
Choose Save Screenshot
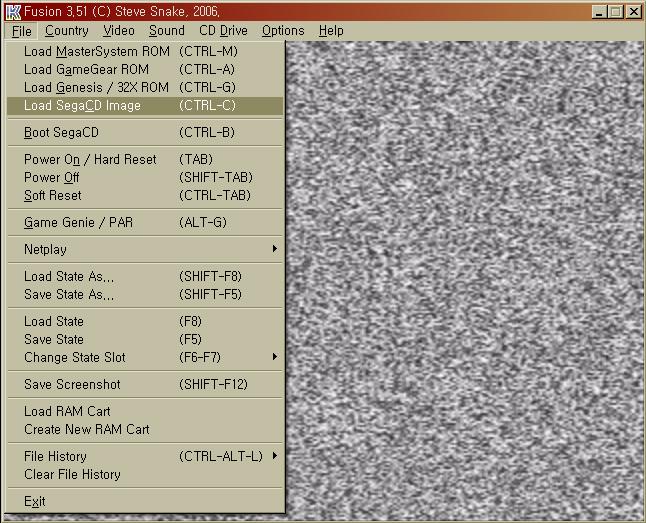145,385
